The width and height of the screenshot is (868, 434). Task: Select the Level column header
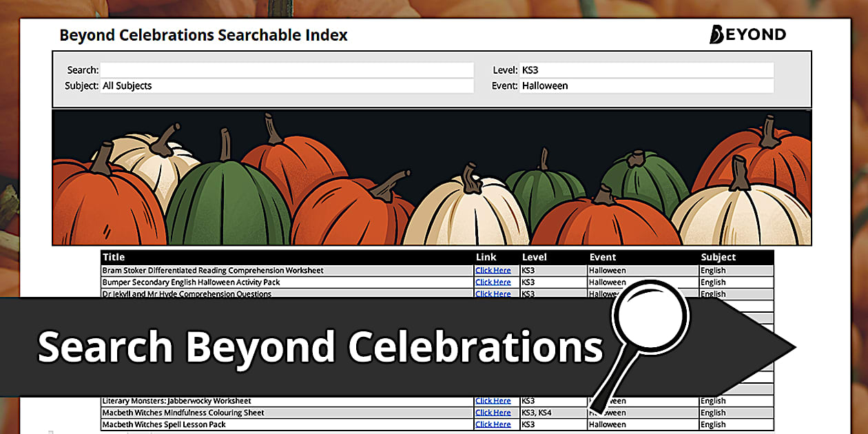pyautogui.click(x=534, y=257)
